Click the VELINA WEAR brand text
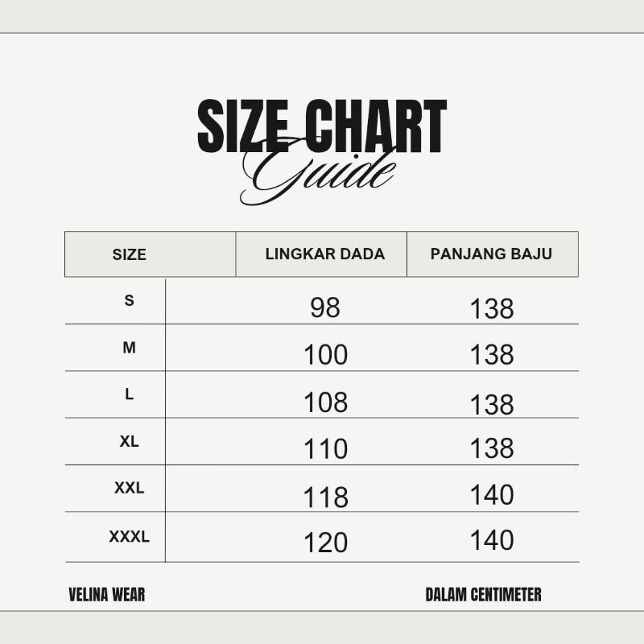Image resolution: width=644 pixels, height=644 pixels. (107, 595)
